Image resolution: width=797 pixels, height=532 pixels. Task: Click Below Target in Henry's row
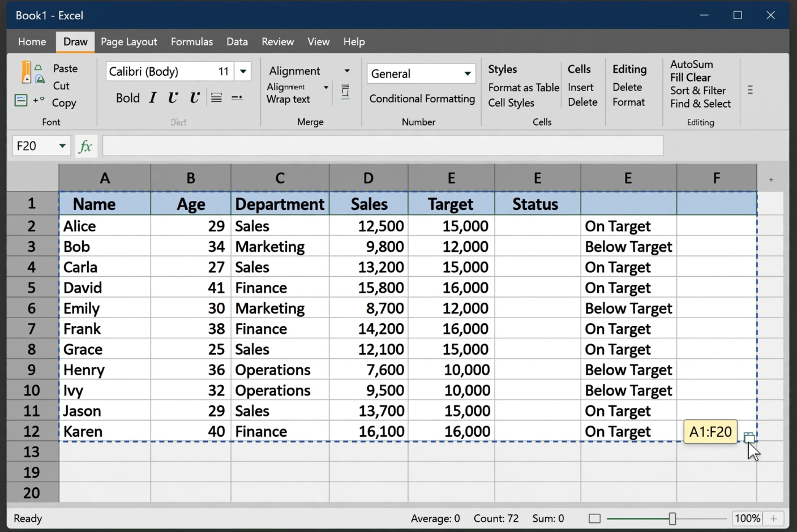click(x=628, y=370)
